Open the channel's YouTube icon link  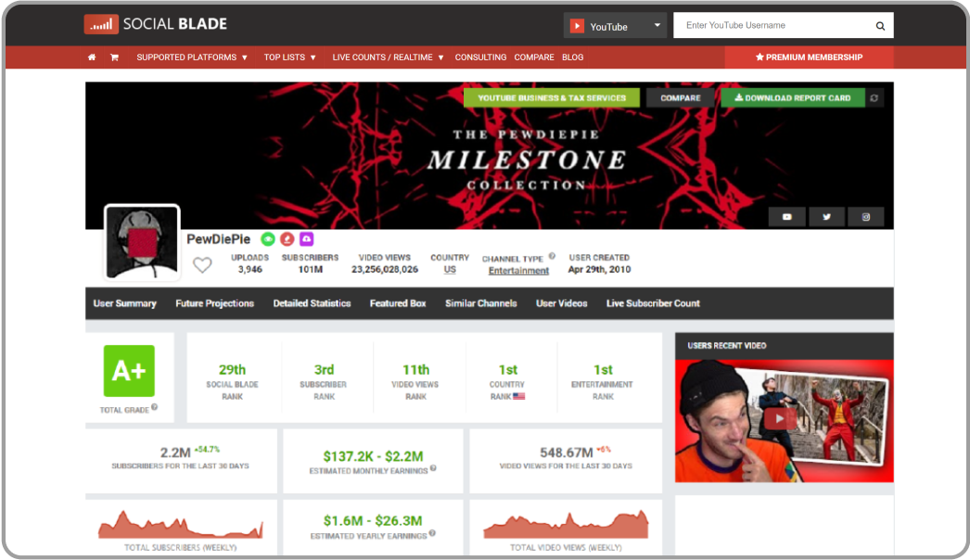click(x=787, y=217)
